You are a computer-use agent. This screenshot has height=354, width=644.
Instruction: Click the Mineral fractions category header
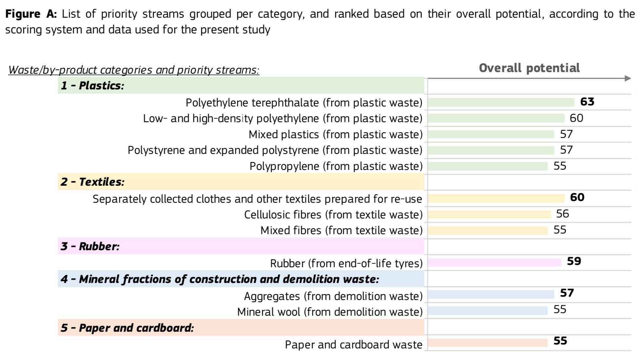pyautogui.click(x=220, y=279)
